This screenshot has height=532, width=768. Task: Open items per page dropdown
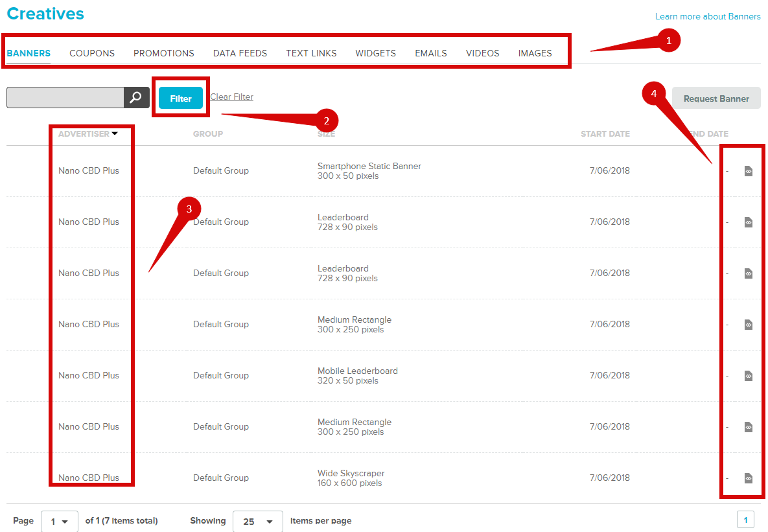click(x=257, y=521)
